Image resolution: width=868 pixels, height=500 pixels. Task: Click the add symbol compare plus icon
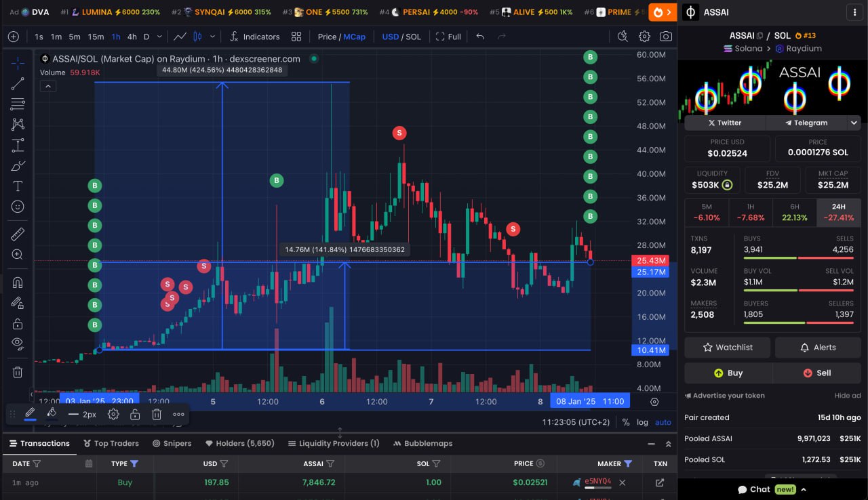13,37
